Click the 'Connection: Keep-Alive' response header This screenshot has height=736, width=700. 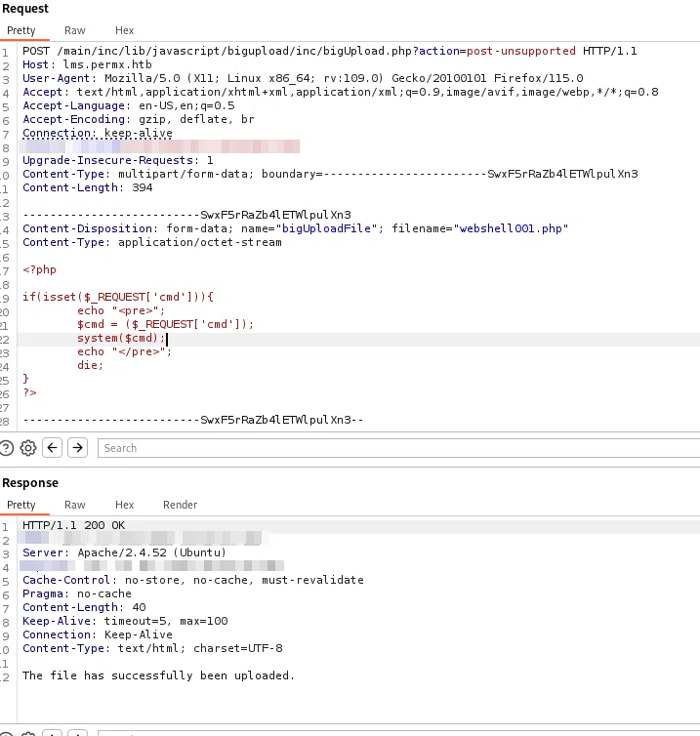(98, 634)
